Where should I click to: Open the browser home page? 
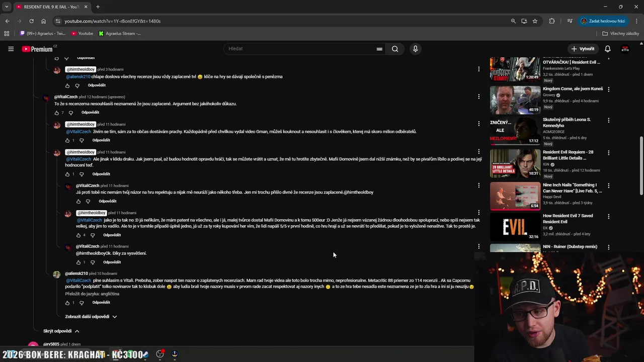[x=43, y=21]
